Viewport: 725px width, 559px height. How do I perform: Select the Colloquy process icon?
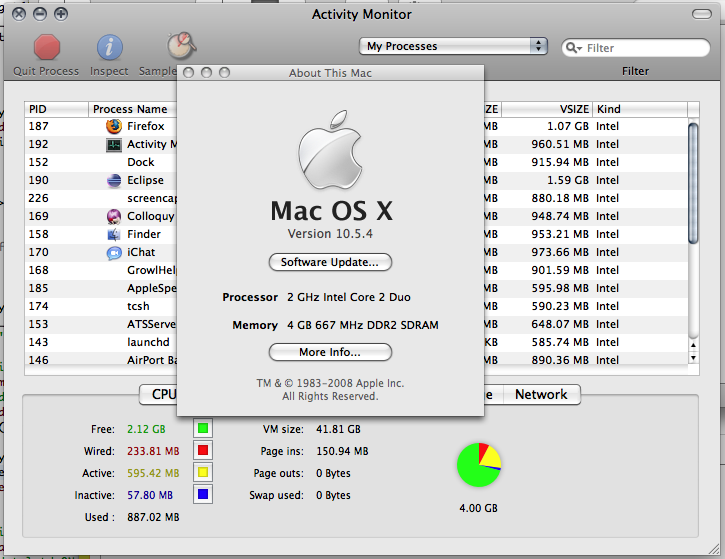tap(114, 216)
